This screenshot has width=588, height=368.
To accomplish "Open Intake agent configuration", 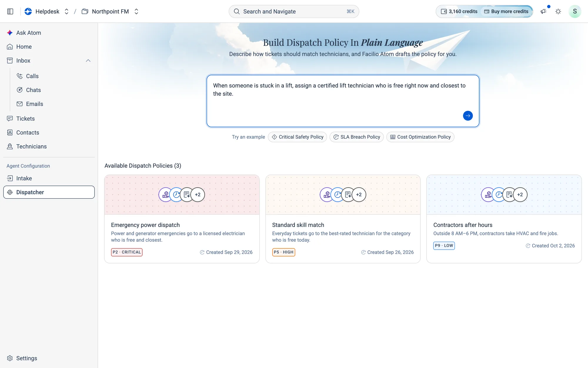I will point(49,178).
